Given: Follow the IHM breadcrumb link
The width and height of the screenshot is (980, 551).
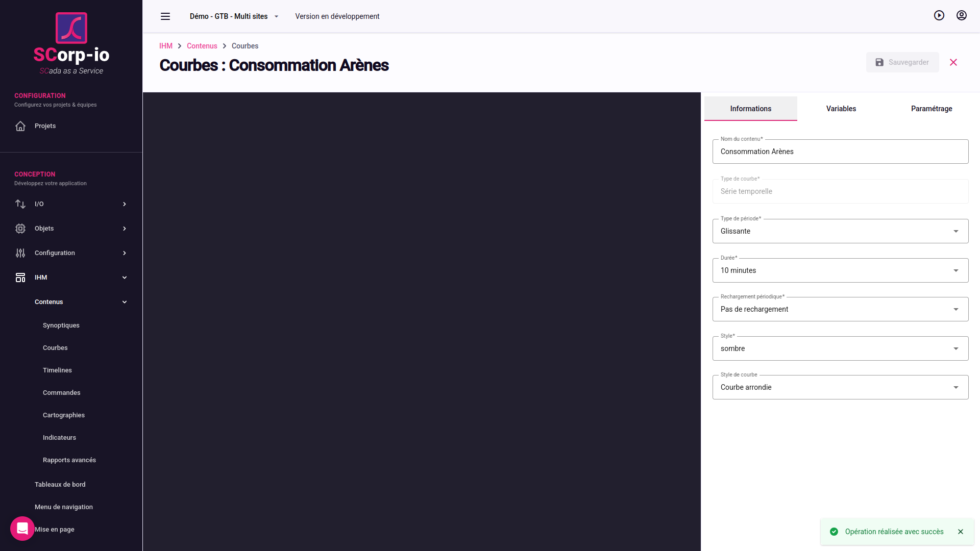Looking at the screenshot, I should 166,46.
